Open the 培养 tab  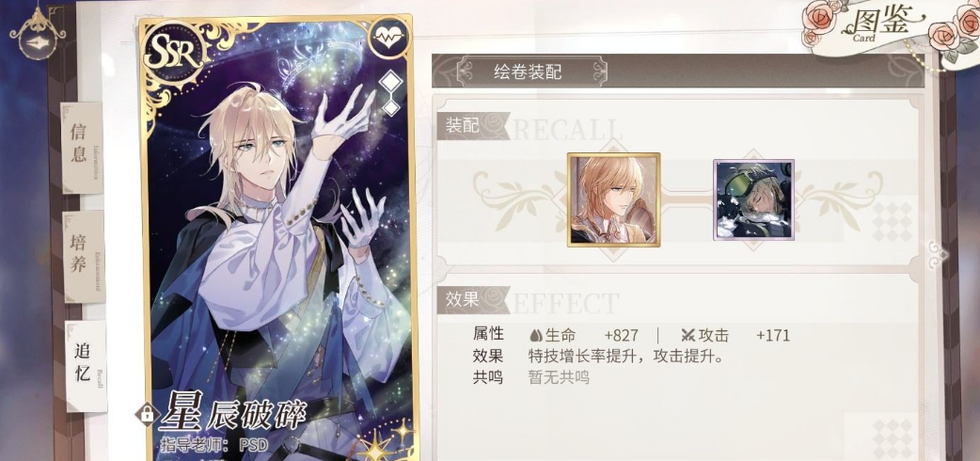[83, 256]
